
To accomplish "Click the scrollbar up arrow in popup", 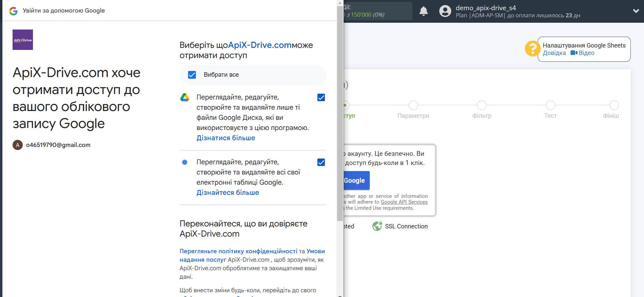I will coord(340,3).
